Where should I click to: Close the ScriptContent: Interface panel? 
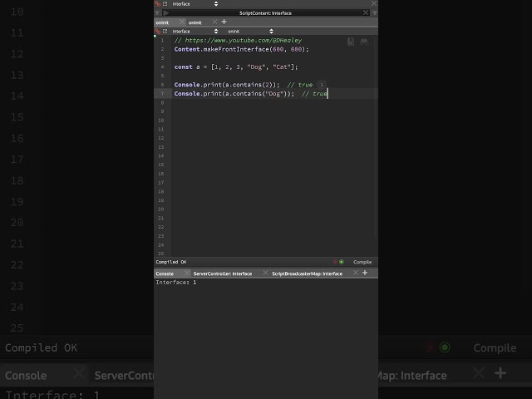click(366, 12)
